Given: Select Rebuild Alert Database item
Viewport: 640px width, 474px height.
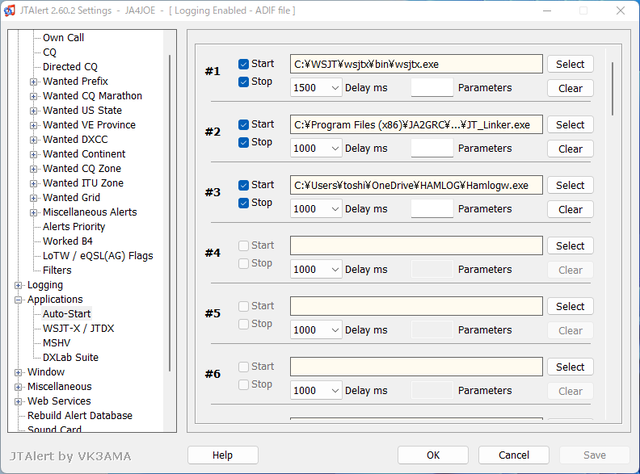Looking at the screenshot, I should [x=80, y=416].
